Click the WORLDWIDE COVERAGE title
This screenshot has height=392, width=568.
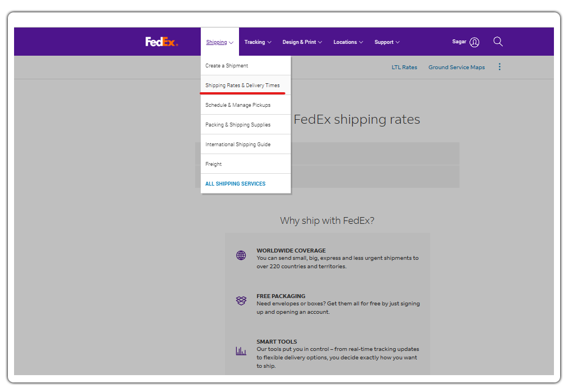[291, 250]
